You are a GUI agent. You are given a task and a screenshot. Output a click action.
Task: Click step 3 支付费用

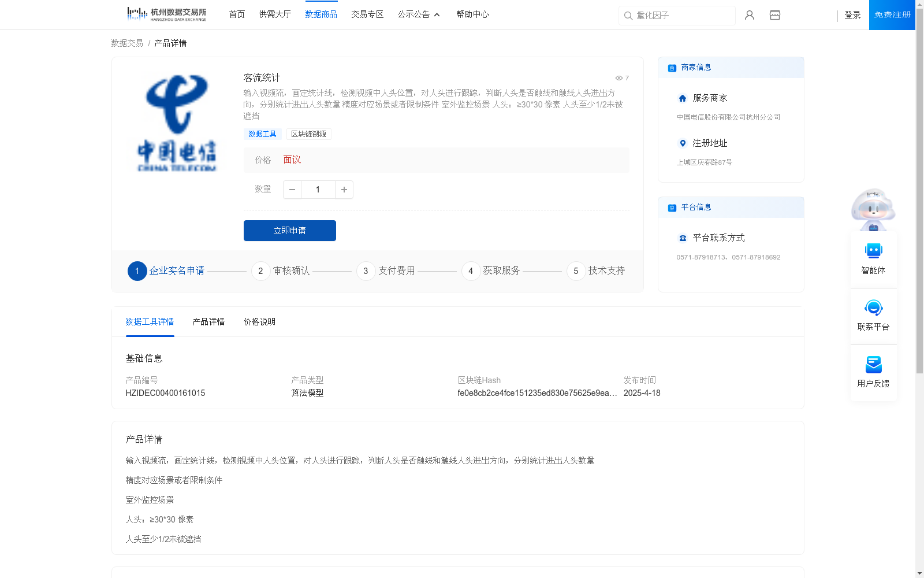click(x=386, y=271)
